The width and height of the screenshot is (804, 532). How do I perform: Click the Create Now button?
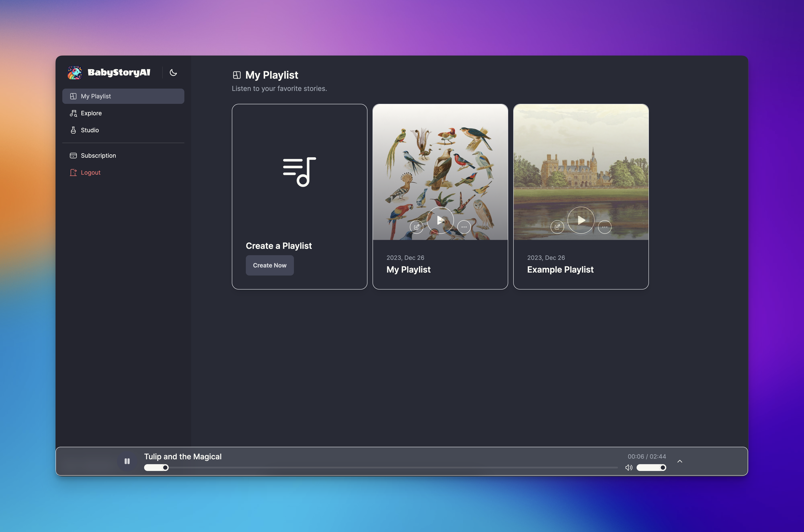269,265
